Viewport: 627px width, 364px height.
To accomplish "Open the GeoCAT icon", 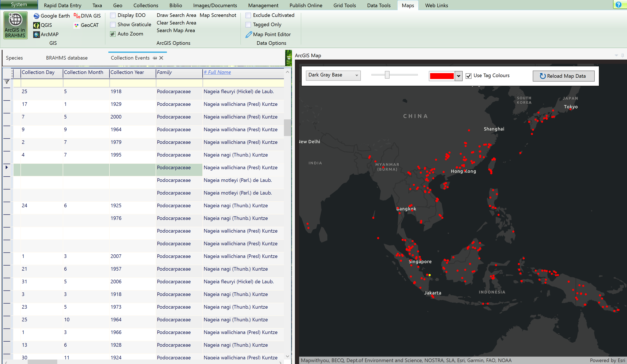I will [x=77, y=25].
